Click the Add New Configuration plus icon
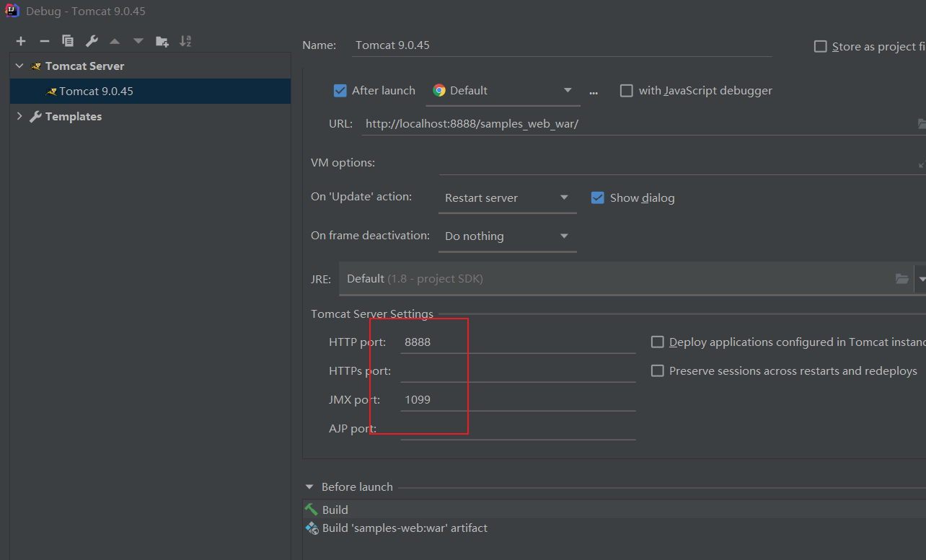This screenshot has width=926, height=560. [21, 41]
